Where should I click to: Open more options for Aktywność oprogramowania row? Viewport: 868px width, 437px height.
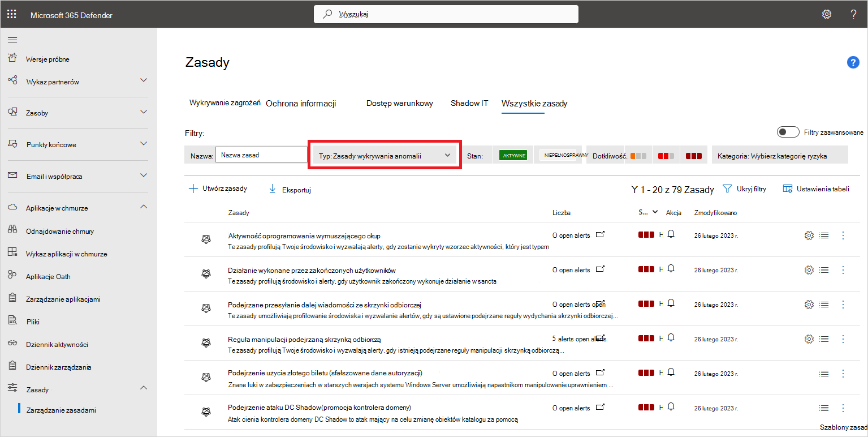click(843, 235)
